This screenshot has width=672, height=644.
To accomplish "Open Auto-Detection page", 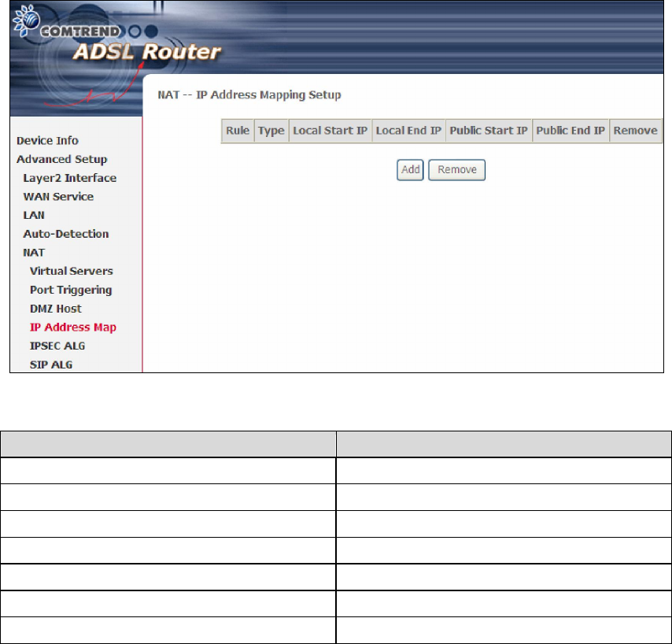I will pyautogui.click(x=66, y=234).
